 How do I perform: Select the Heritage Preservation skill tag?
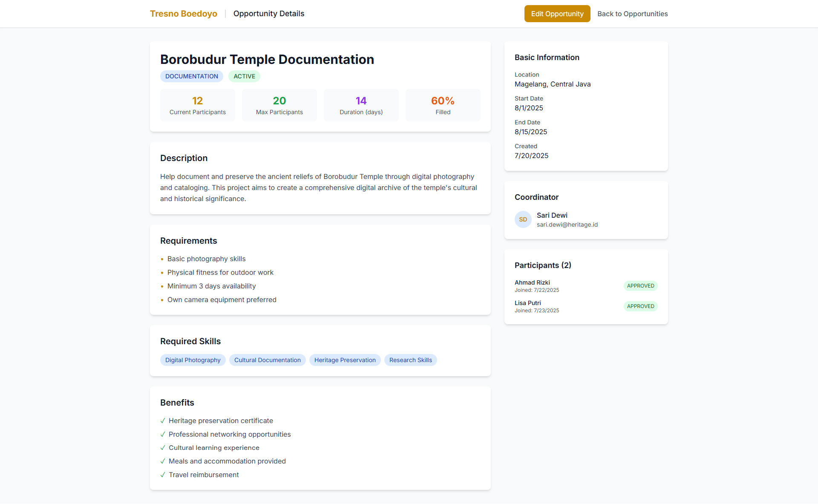(x=345, y=360)
